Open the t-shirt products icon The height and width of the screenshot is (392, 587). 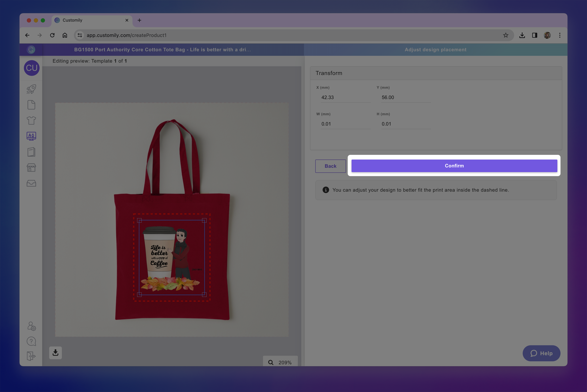[31, 120]
